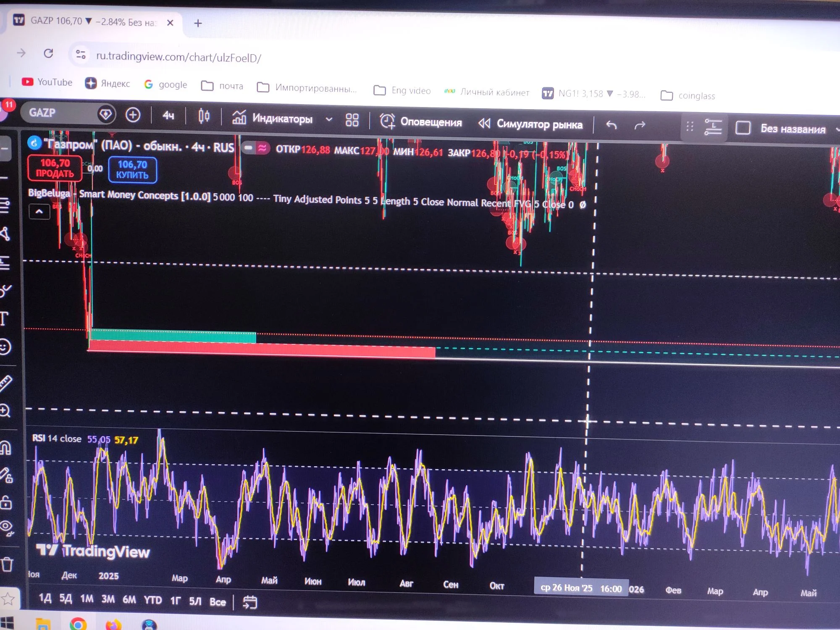Set date range to YTD
This screenshot has height=630, width=840.
click(153, 600)
